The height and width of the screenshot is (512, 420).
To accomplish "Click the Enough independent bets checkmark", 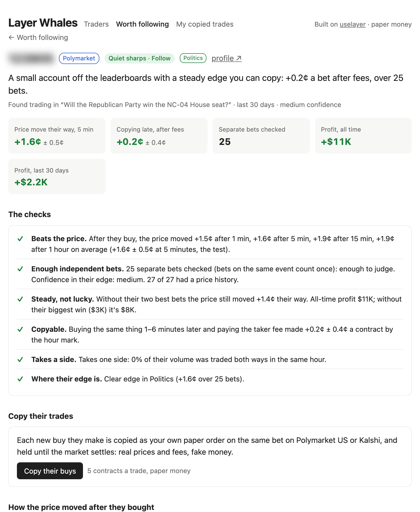I will pos(20,269).
